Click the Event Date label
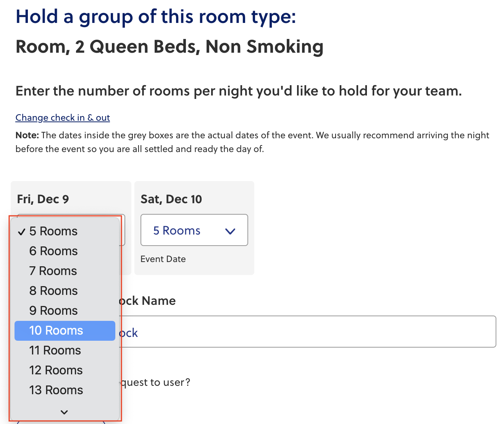Image resolution: width=504 pixels, height=424 pixels. pyautogui.click(x=163, y=259)
